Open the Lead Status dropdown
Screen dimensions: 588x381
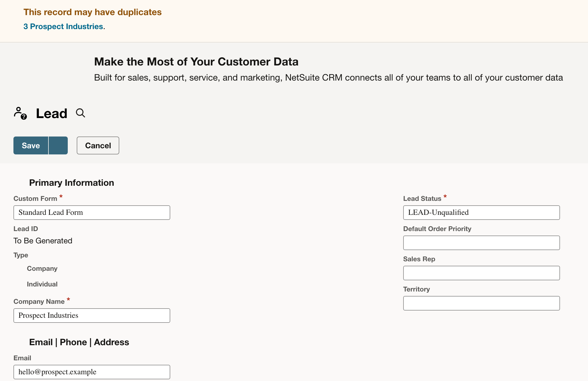tap(482, 213)
